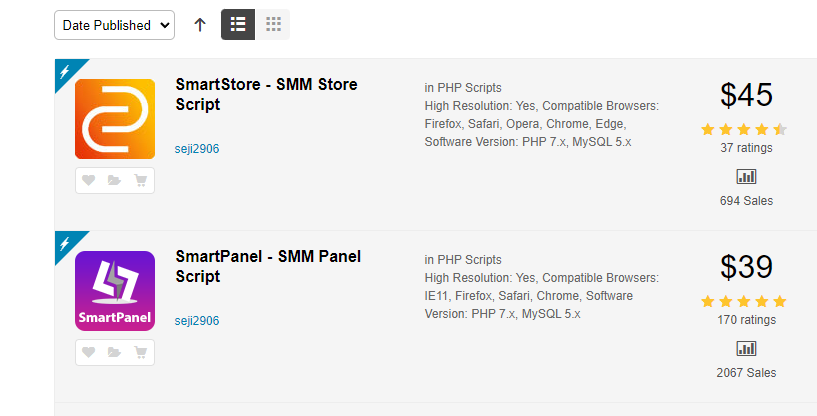The image size is (817, 416).
Task: Switch to grid view layout
Action: tap(273, 25)
